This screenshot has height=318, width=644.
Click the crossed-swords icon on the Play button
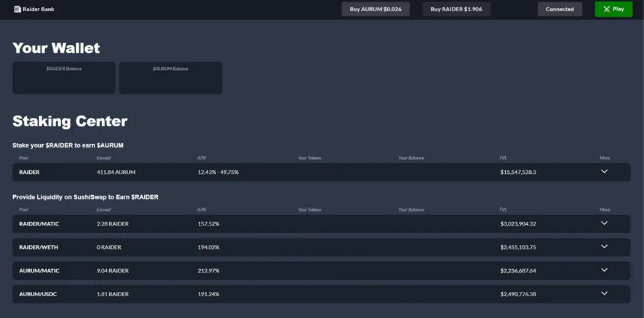click(x=605, y=9)
